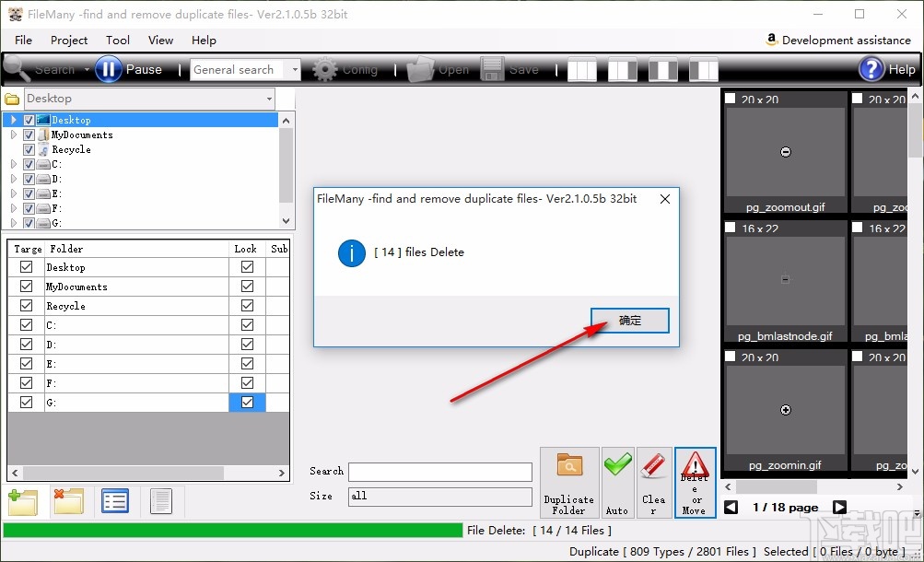
Task: Expand the D: drive tree node
Action: click(14, 179)
